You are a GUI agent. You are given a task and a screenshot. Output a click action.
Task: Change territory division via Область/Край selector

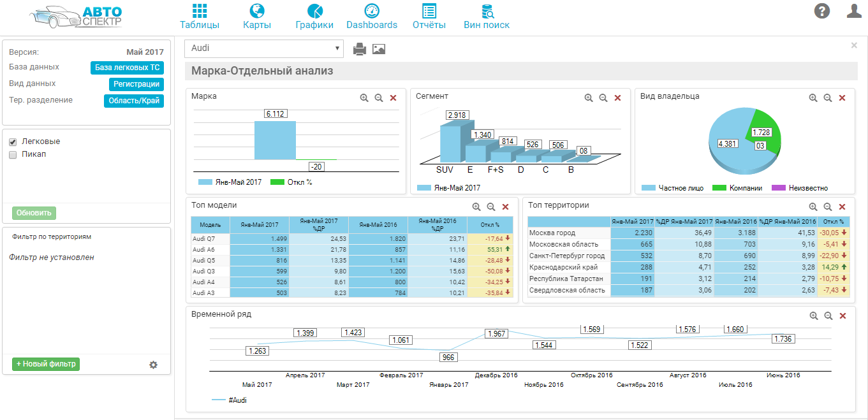135,100
